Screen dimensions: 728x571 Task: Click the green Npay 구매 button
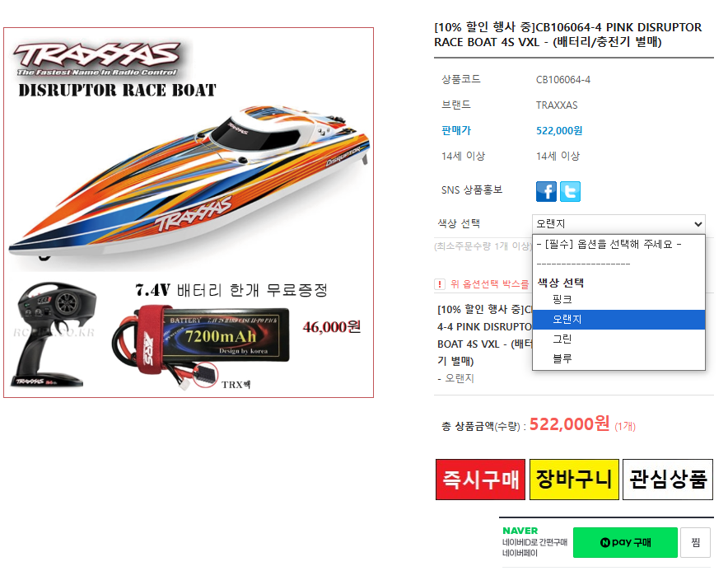click(x=625, y=542)
